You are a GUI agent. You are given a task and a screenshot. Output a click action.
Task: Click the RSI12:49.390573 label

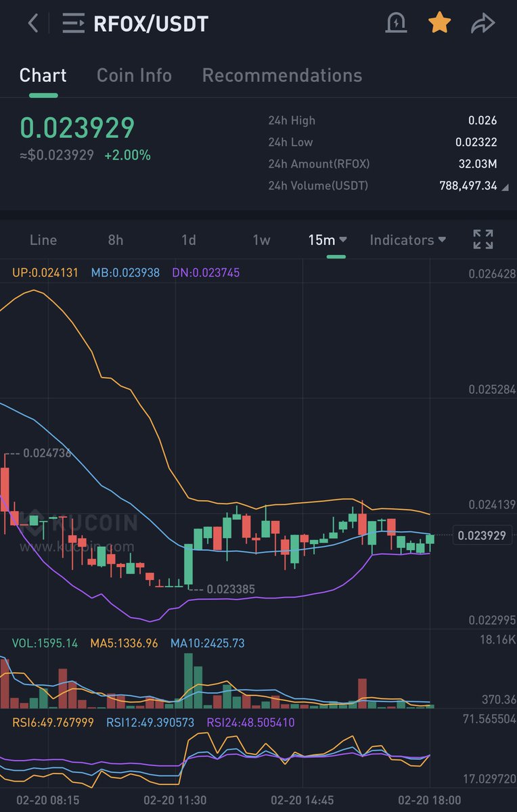pyautogui.click(x=150, y=723)
